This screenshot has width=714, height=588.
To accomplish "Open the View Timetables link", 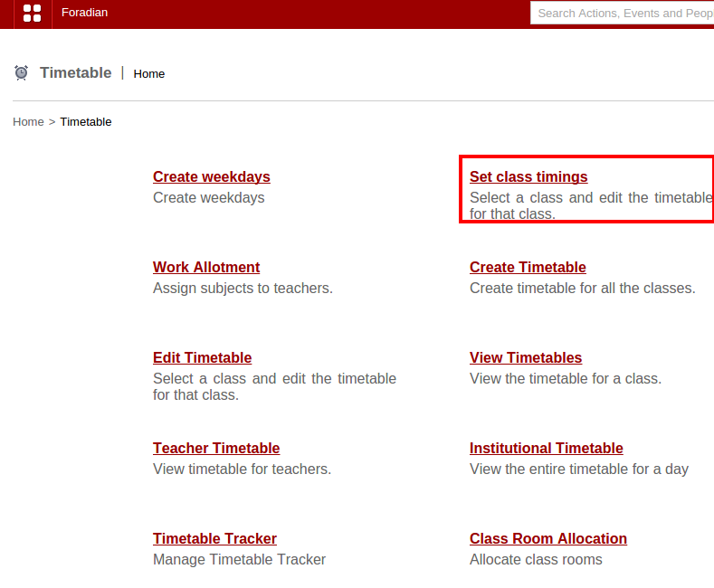I will pyautogui.click(x=526, y=357).
